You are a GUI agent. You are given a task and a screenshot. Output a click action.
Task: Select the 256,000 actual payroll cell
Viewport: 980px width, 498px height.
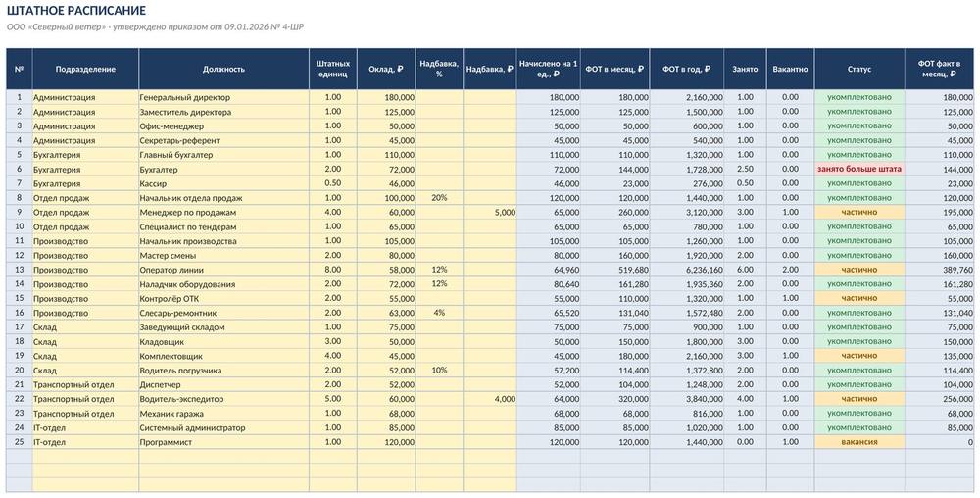940,399
